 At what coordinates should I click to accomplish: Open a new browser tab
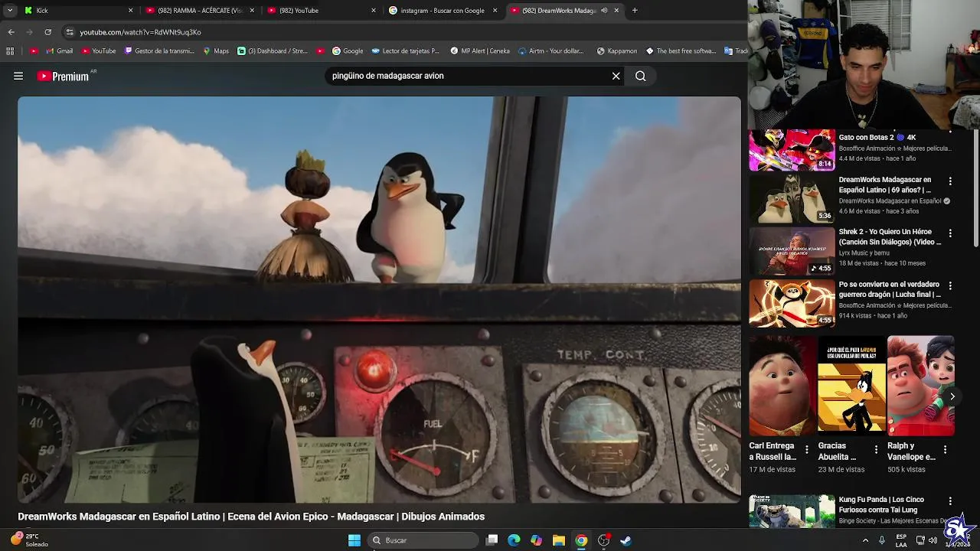pos(635,11)
